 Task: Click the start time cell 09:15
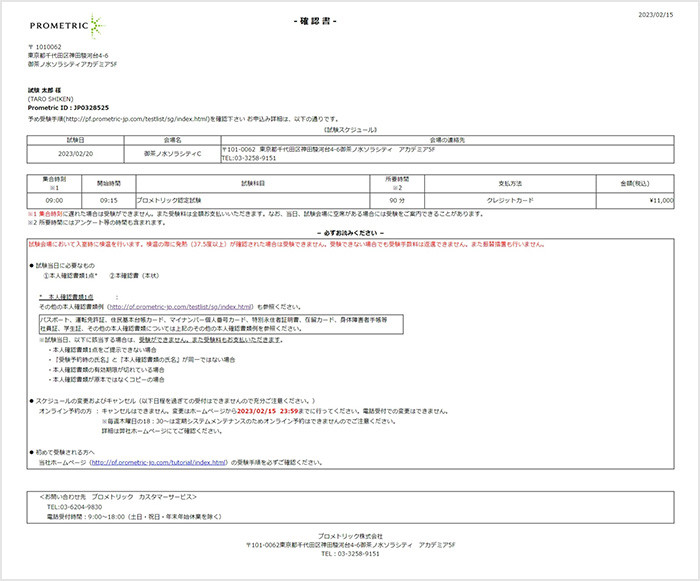(x=109, y=201)
